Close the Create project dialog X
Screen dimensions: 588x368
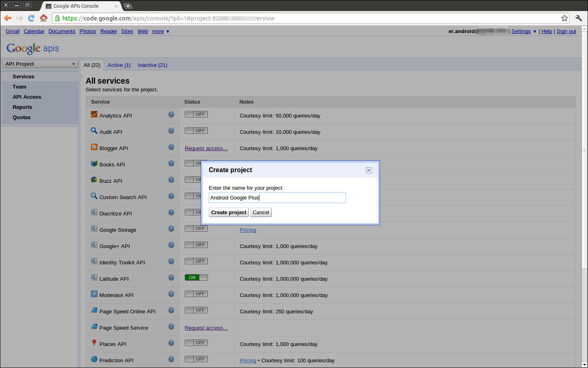pyautogui.click(x=369, y=170)
